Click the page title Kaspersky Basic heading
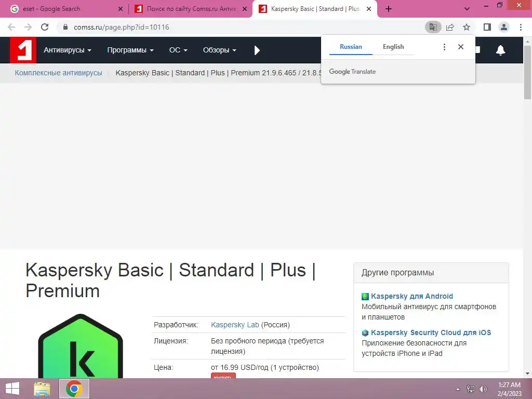Image resolution: width=532 pixels, height=399 pixels. pos(170,281)
